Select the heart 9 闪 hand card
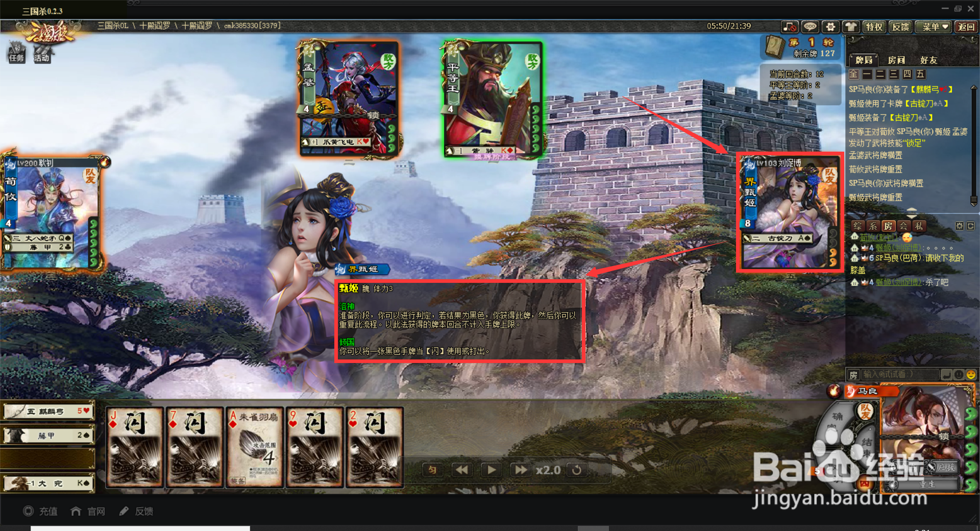 point(315,447)
